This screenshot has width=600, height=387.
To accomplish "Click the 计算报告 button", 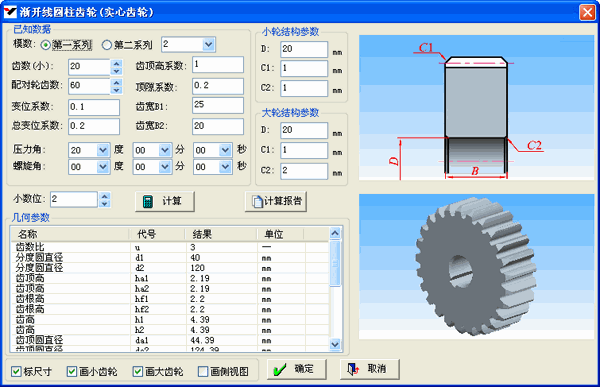I will click(276, 201).
